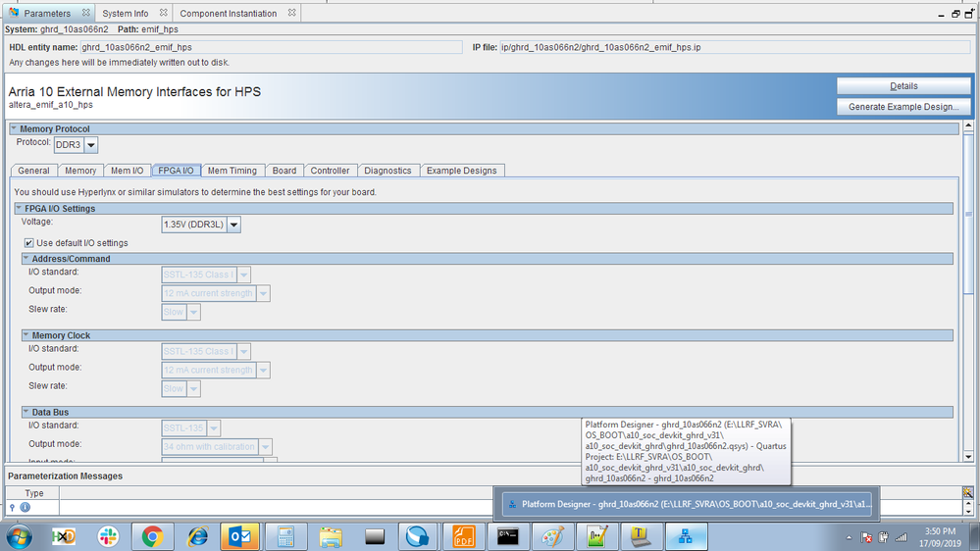The width and height of the screenshot is (980, 551).
Task: Open the Voltage 1.35V (DDR3L) dropdown
Action: (233, 225)
